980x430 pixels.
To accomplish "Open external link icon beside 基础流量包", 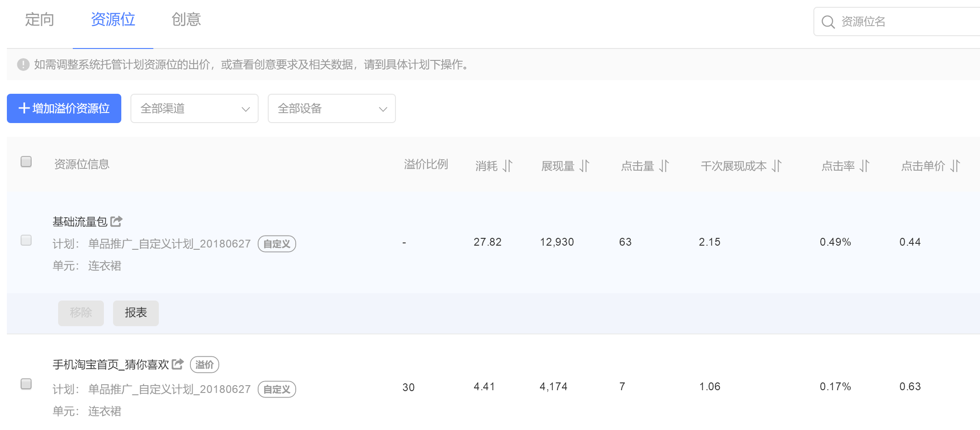I will [116, 221].
